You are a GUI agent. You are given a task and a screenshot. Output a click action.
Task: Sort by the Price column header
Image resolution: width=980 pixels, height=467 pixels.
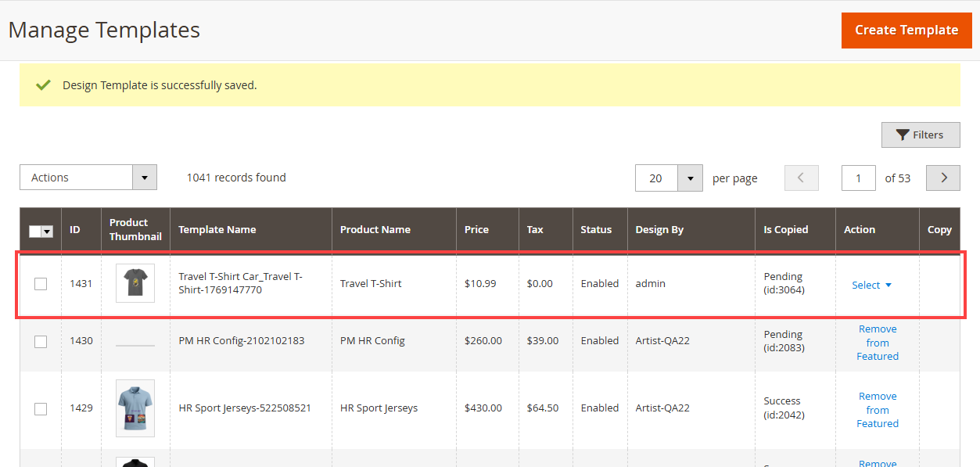[476, 230]
